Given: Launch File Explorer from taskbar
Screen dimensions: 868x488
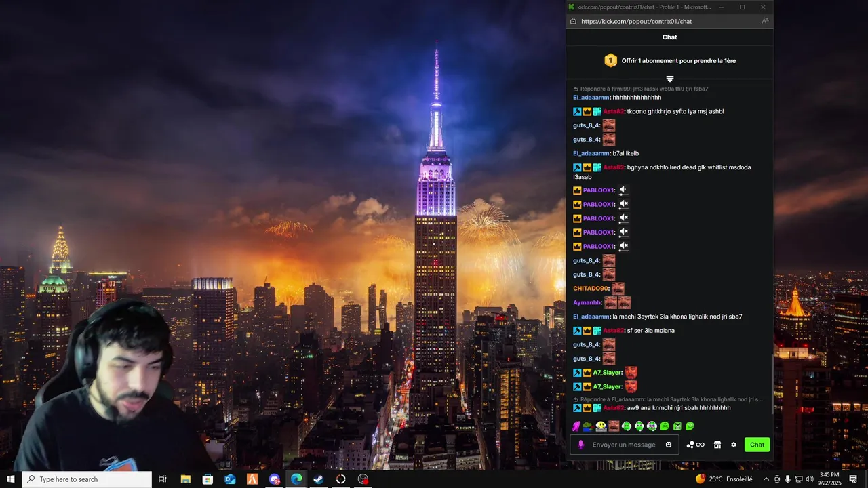Looking at the screenshot, I should [186, 479].
